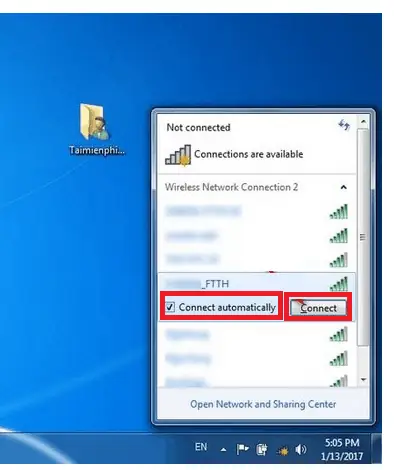Click "Not connected" status text
The image size is (394, 470).
pyautogui.click(x=198, y=127)
